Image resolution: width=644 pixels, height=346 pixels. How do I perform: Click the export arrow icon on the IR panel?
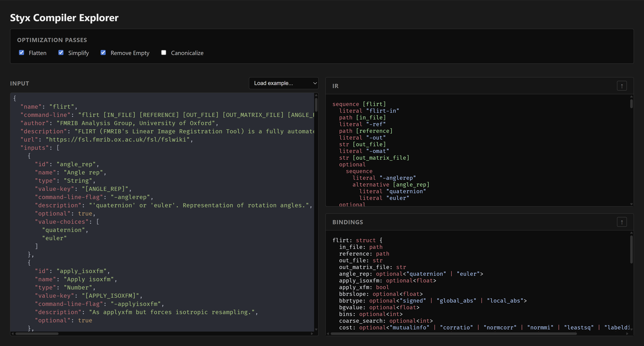click(622, 86)
